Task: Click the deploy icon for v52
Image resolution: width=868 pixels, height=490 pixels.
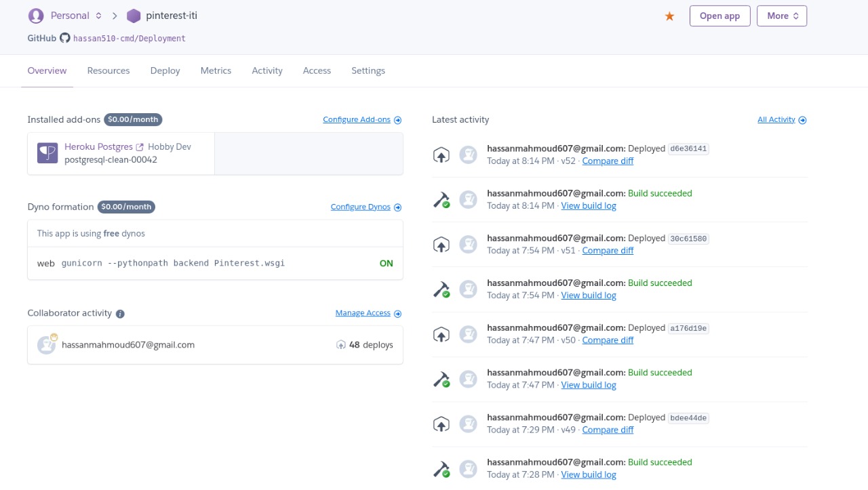Action: click(441, 155)
